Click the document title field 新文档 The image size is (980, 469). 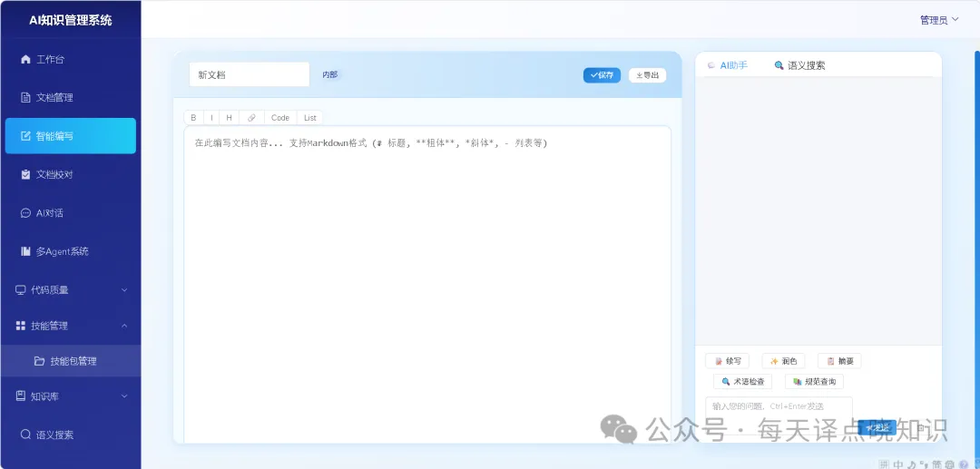click(250, 74)
